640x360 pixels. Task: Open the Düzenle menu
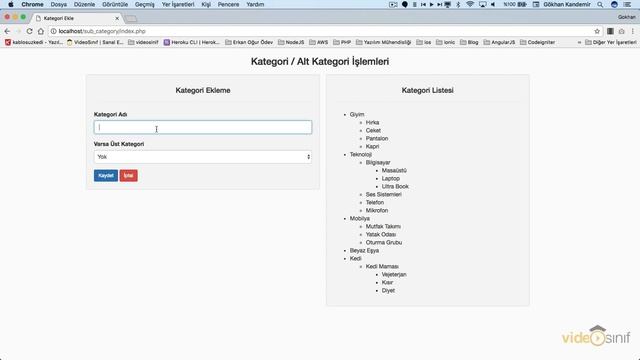84,4
